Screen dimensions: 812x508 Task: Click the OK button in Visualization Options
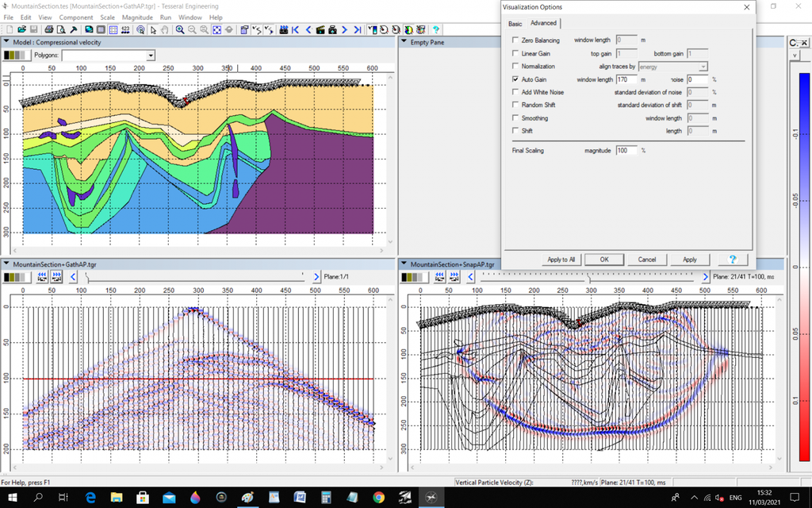tap(603, 260)
